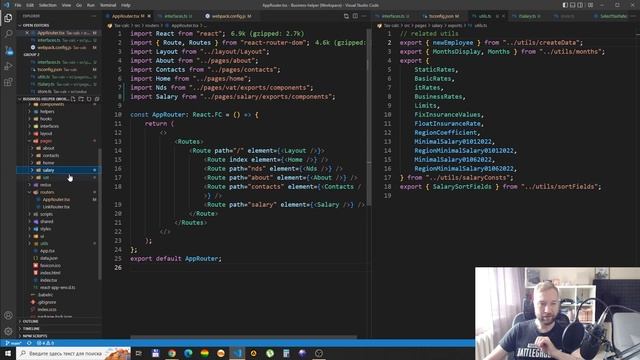Open the Extensions view in activity bar
The height and width of the screenshot is (360, 640).
(x=8, y=82)
